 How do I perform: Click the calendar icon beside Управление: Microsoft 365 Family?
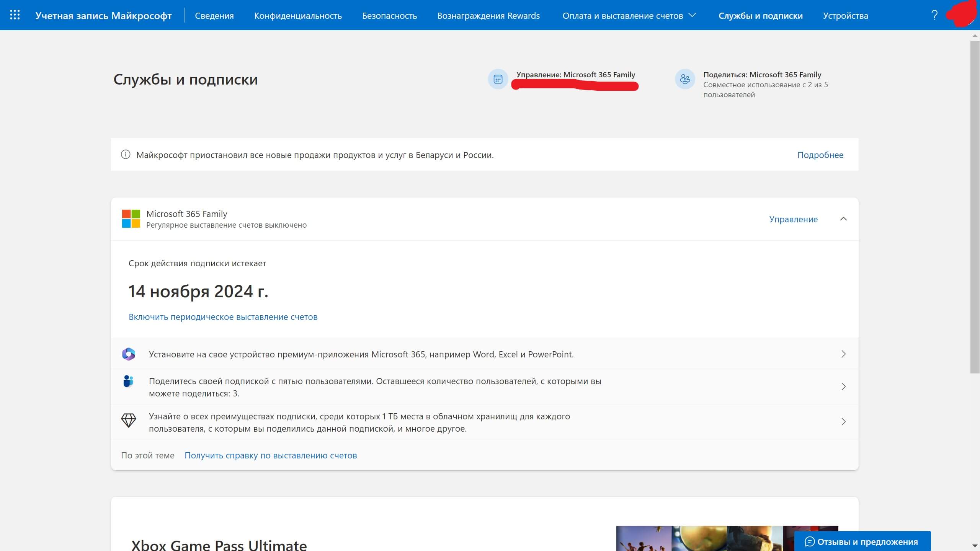point(498,79)
